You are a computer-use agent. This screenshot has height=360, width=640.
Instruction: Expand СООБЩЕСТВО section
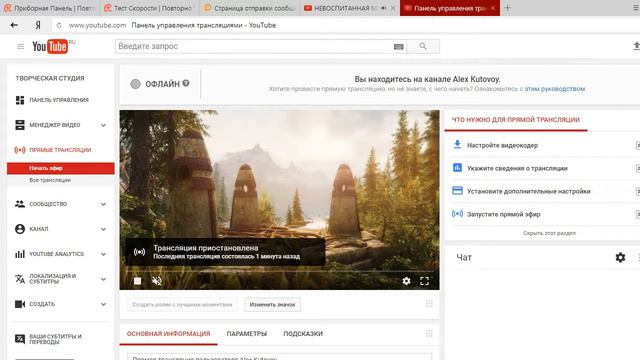click(x=103, y=204)
